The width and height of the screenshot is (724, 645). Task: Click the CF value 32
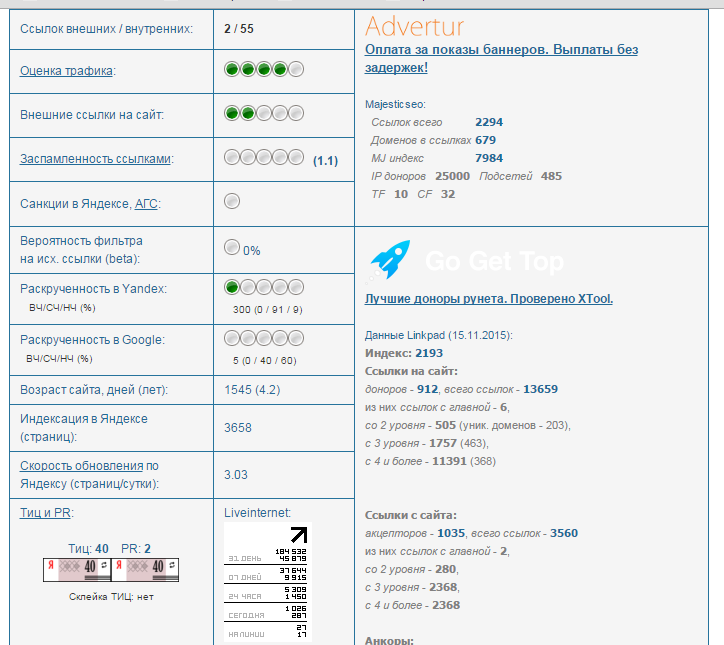tap(448, 194)
